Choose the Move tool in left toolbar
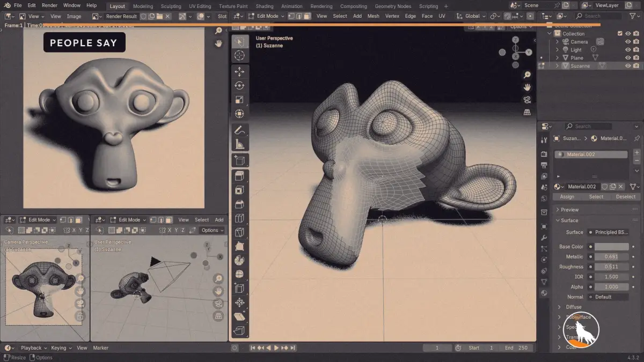 click(240, 72)
